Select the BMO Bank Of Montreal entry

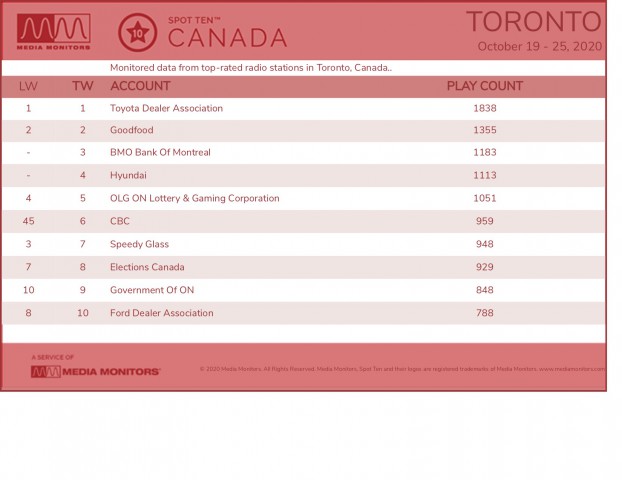click(160, 152)
